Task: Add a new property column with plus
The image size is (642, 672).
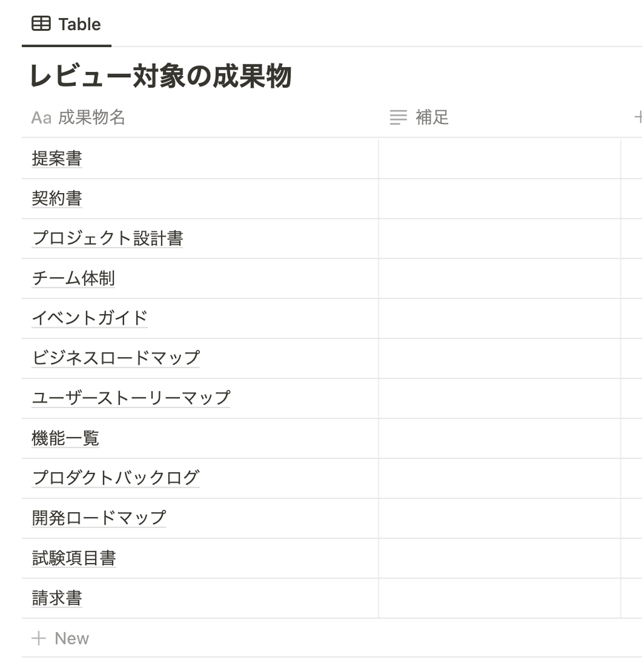Action: pyautogui.click(x=638, y=117)
